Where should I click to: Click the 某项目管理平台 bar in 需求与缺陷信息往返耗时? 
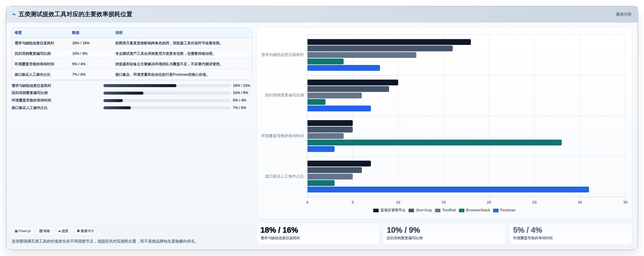[389, 42]
